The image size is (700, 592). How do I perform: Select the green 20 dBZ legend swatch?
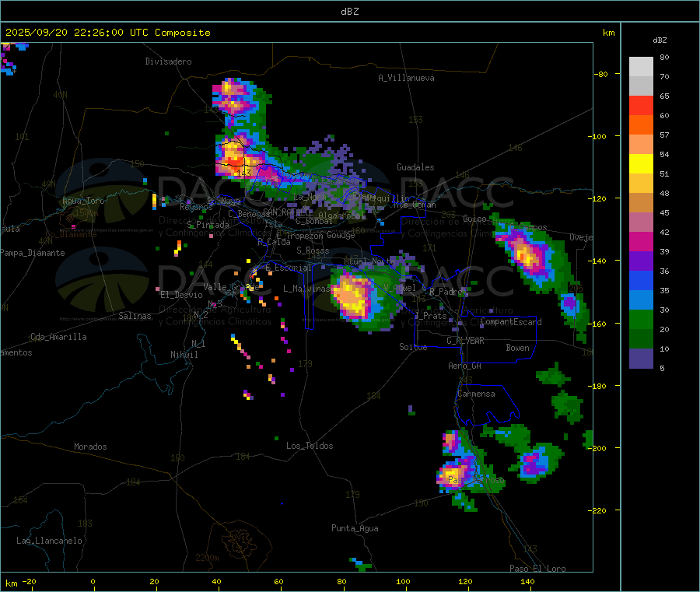641,320
